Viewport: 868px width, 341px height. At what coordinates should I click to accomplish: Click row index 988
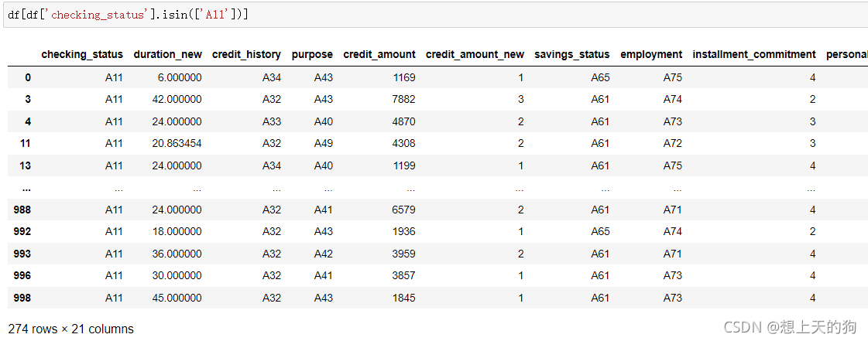click(x=22, y=210)
